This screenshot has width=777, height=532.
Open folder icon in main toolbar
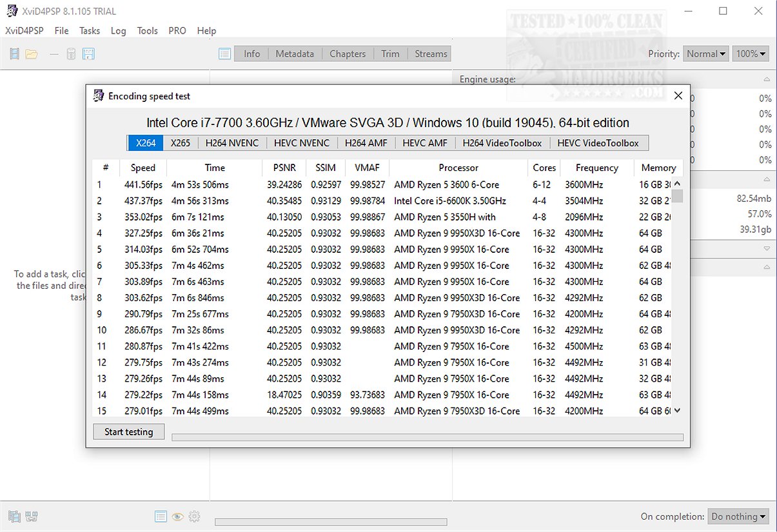(x=31, y=54)
